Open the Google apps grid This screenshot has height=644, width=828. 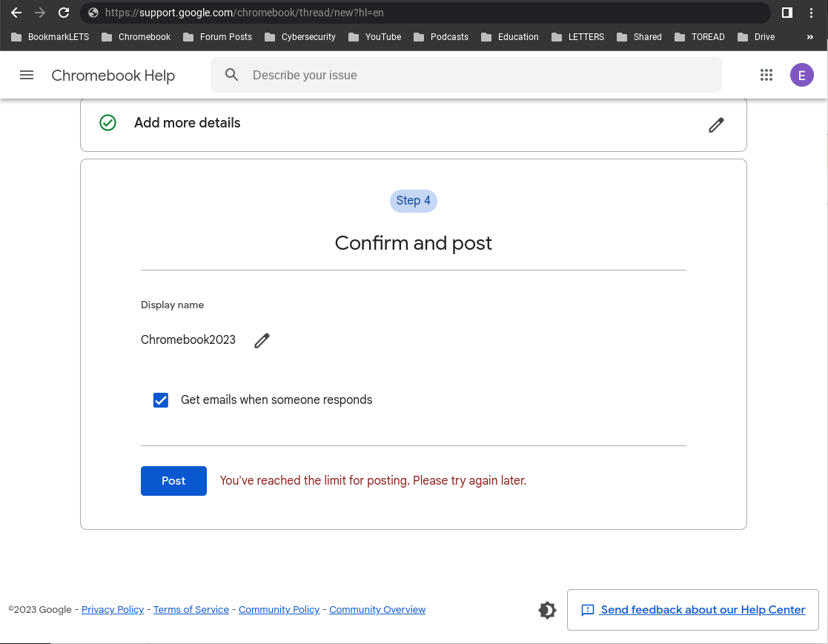click(766, 75)
